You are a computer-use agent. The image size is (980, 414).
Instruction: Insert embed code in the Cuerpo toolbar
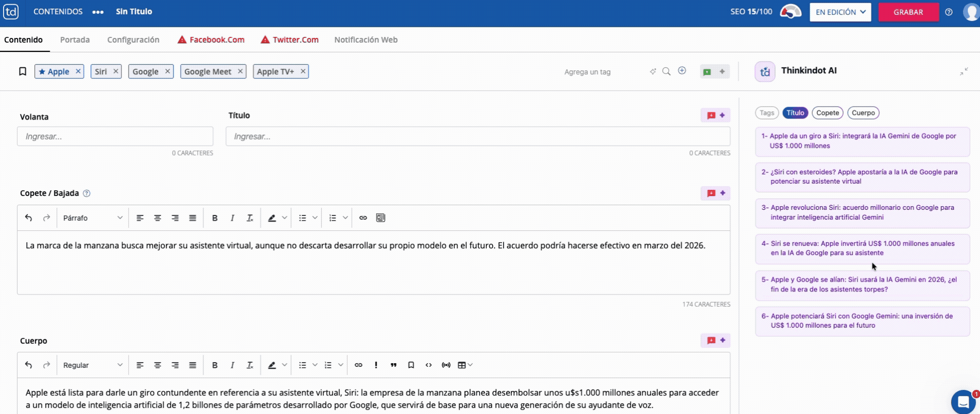tap(429, 365)
